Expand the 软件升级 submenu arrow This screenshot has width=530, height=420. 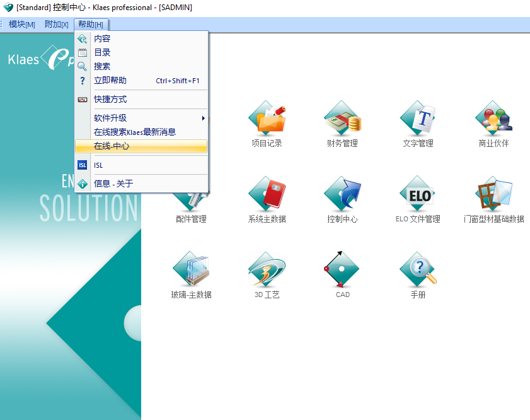tap(203, 118)
